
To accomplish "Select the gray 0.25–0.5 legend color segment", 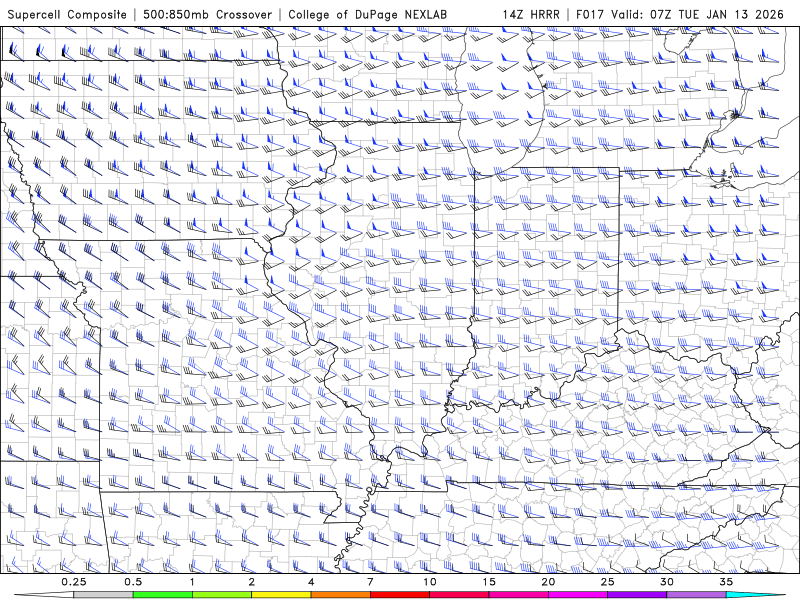I will [103, 595].
